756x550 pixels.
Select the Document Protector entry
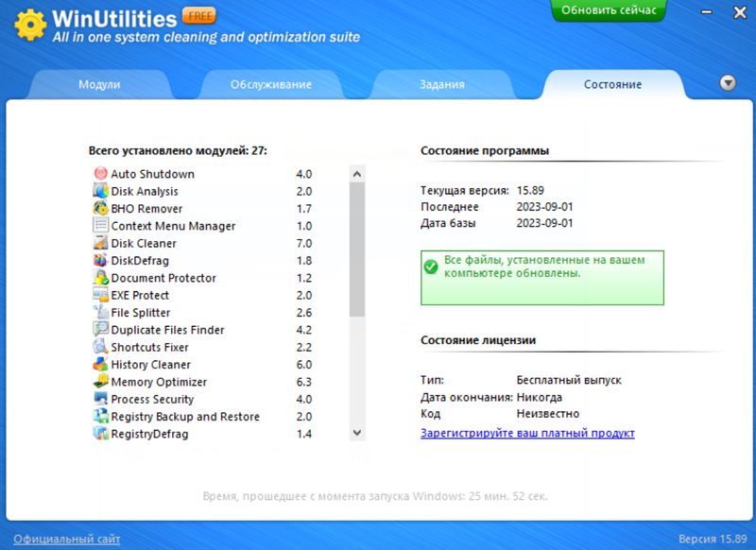point(202,278)
